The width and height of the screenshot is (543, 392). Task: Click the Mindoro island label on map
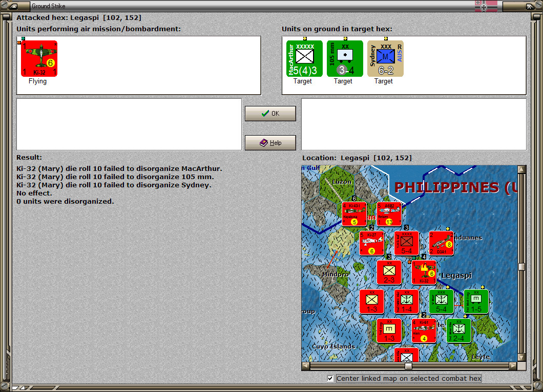pos(336,274)
